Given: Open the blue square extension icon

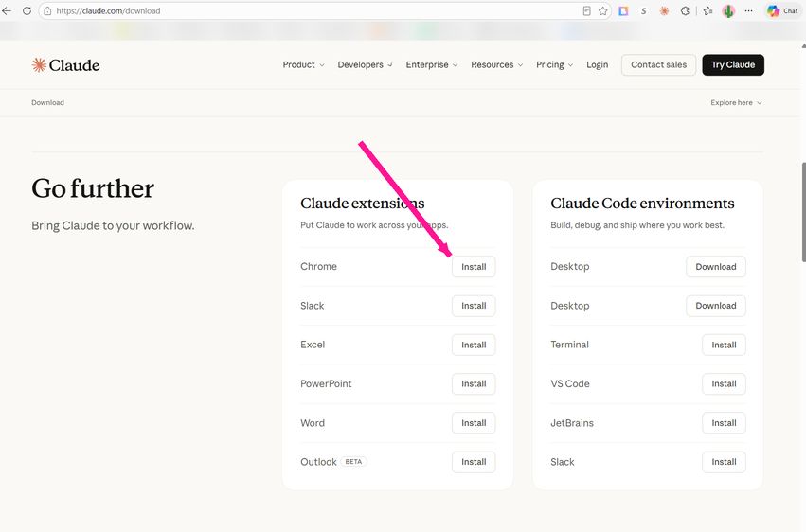Looking at the screenshot, I should click(623, 10).
